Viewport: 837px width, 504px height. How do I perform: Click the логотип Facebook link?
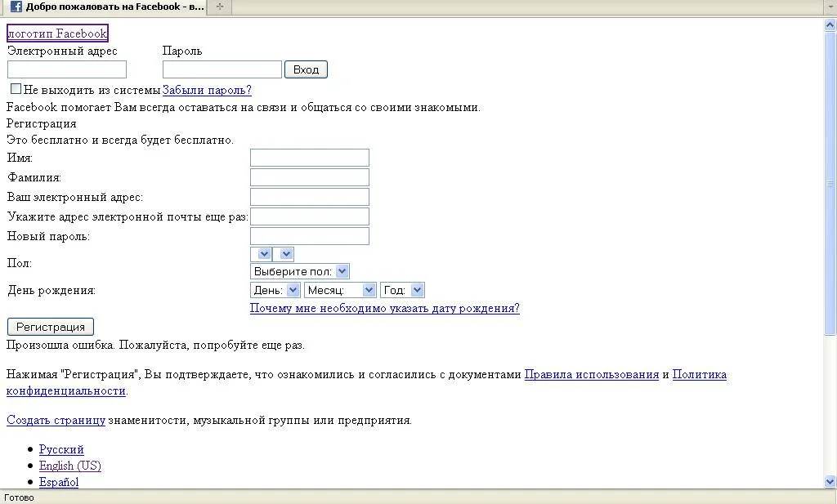click(x=57, y=33)
